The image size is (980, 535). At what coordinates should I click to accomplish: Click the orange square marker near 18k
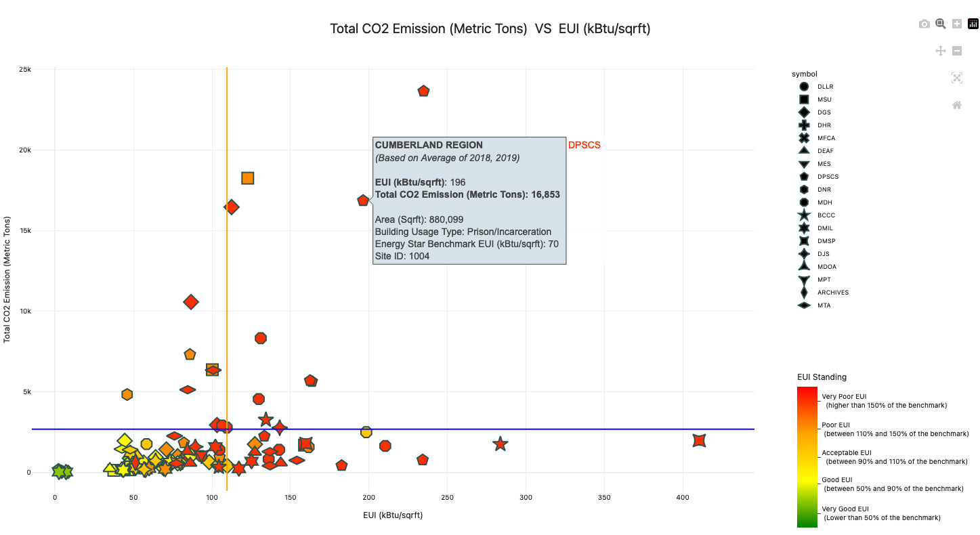[248, 178]
